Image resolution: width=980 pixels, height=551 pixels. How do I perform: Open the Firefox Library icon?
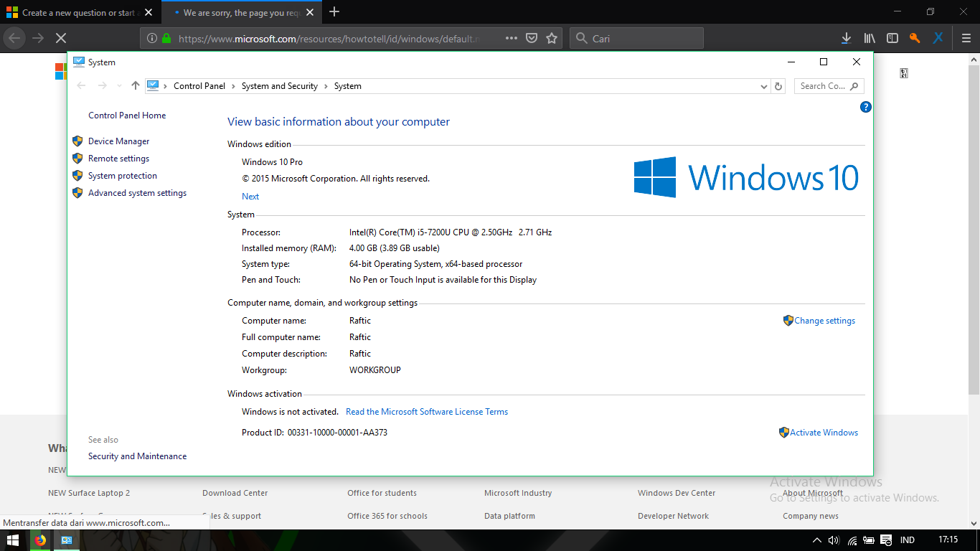pyautogui.click(x=868, y=37)
